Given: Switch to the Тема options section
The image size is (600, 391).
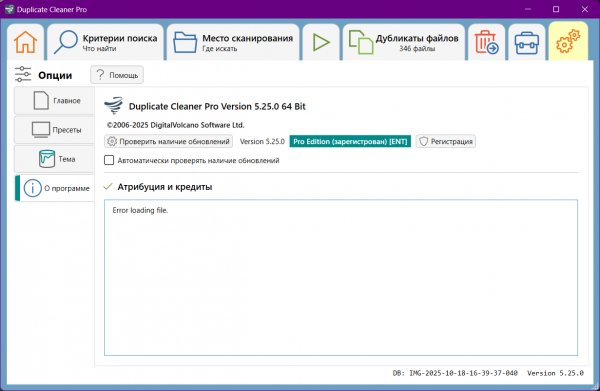Looking at the screenshot, I should (54, 159).
